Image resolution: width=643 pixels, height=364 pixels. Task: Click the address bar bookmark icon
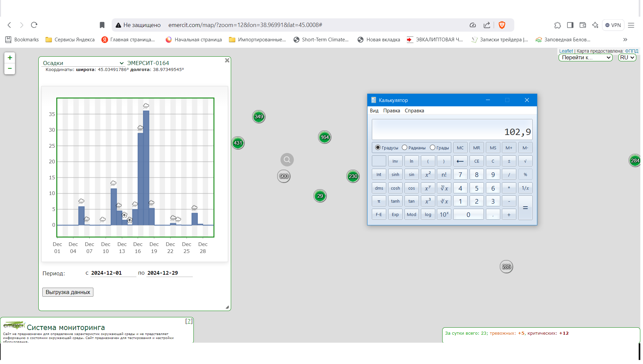pos(102,25)
